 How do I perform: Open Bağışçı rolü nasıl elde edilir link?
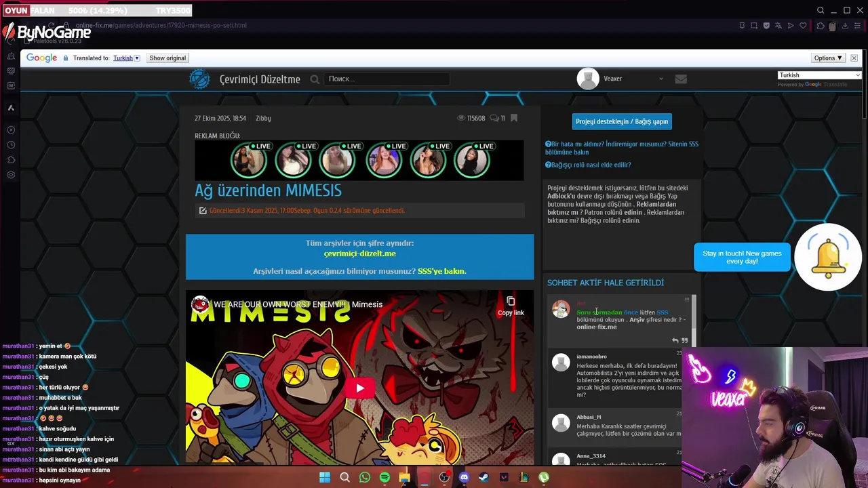tap(588, 165)
